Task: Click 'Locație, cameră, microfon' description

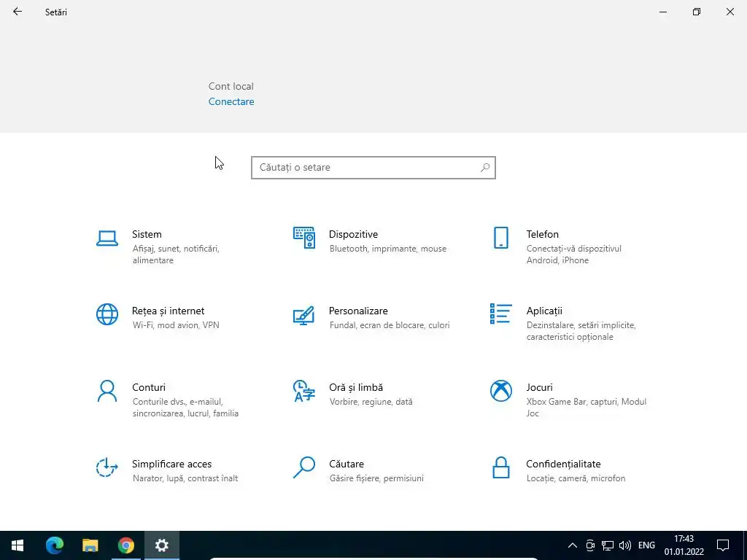Action: (x=576, y=478)
